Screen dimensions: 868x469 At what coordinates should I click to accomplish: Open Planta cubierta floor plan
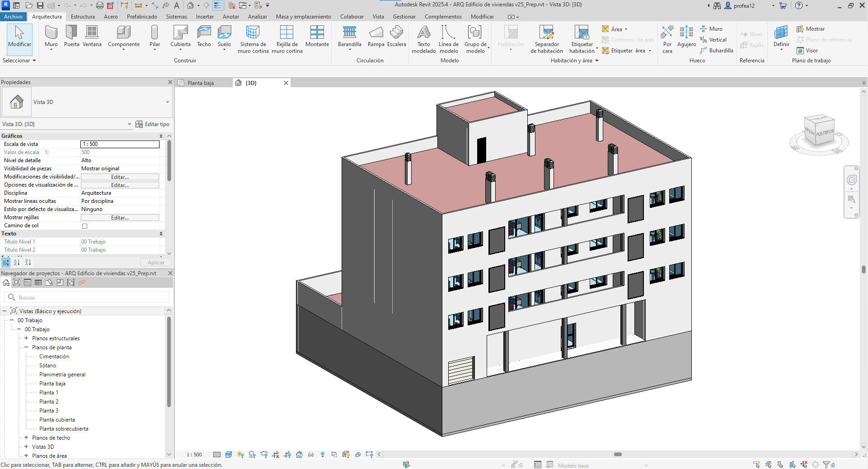click(57, 420)
